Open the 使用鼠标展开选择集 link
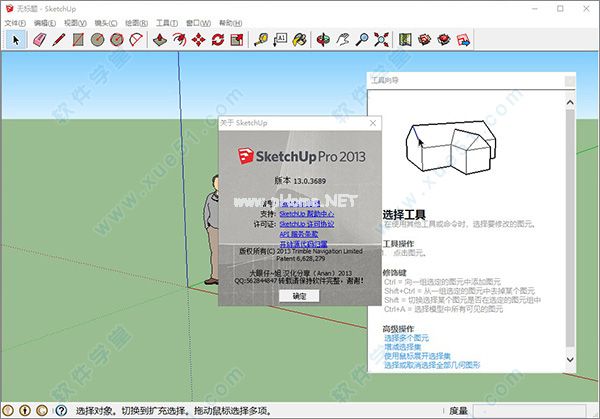Image resolution: width=600 pixels, height=419 pixels. [x=417, y=356]
